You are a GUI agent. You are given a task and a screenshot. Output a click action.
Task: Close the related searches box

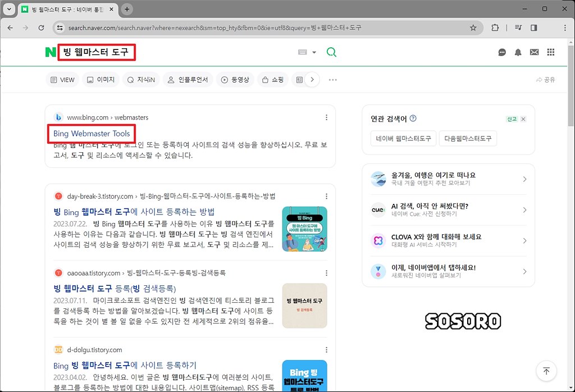point(523,119)
